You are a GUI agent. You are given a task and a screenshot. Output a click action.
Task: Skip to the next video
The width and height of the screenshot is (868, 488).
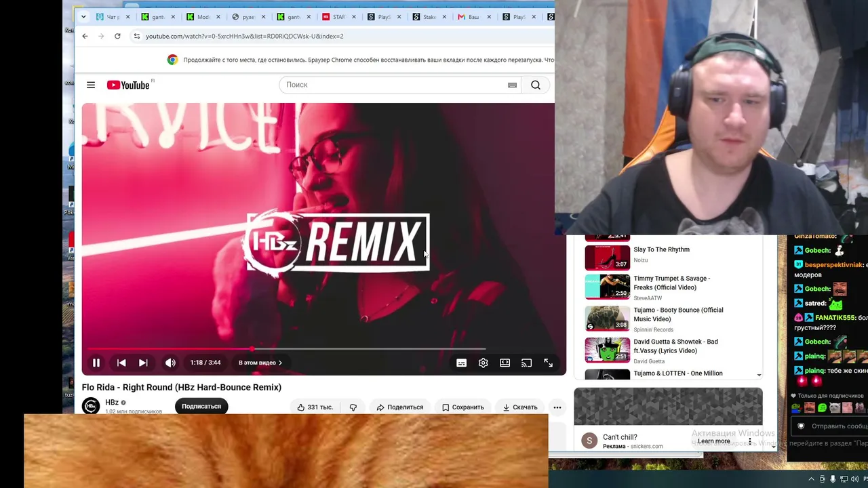point(143,363)
